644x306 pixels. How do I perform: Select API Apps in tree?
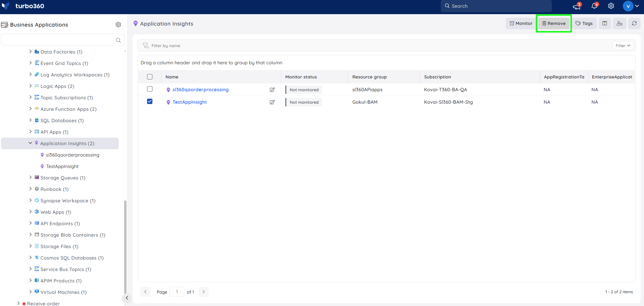54,132
